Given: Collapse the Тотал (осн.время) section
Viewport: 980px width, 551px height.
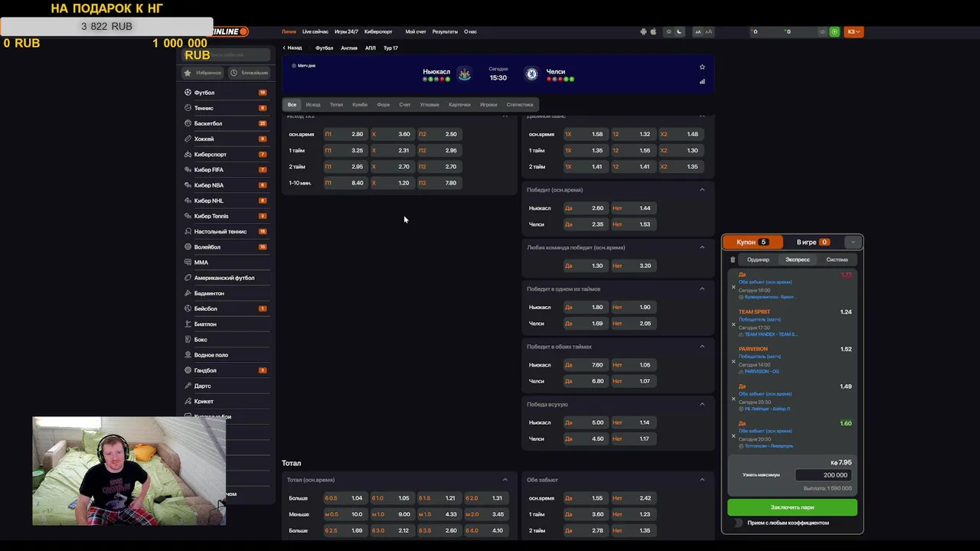Looking at the screenshot, I should [505, 480].
